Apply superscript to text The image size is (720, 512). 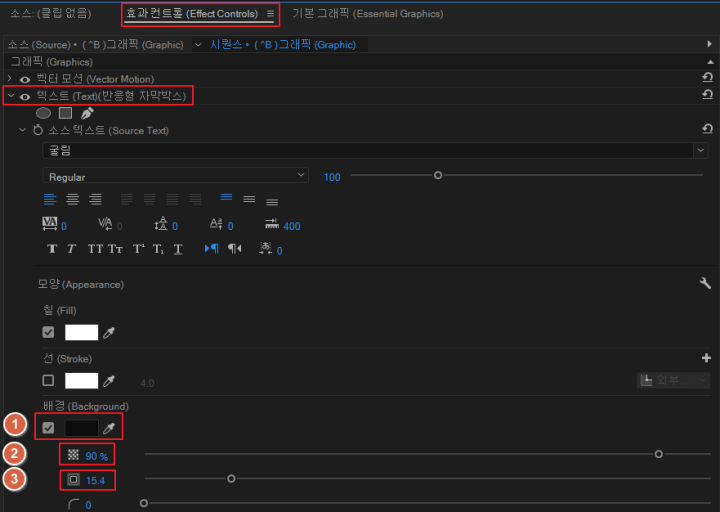point(138,249)
